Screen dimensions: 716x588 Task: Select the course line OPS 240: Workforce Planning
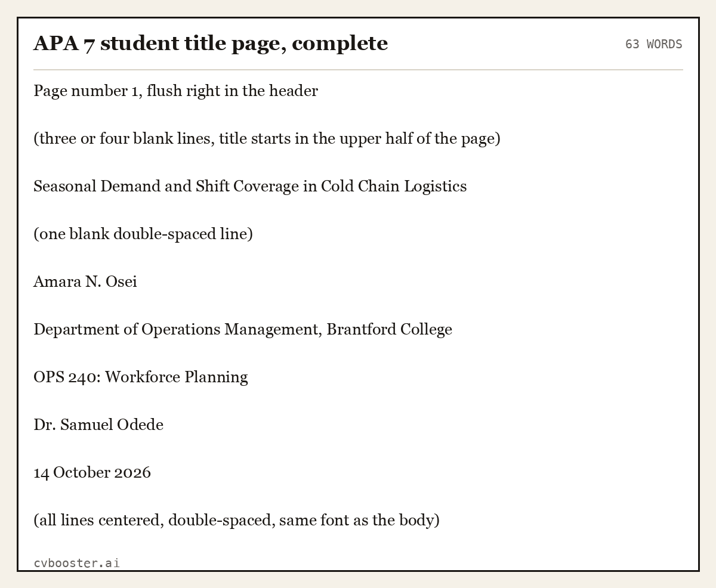141,377
